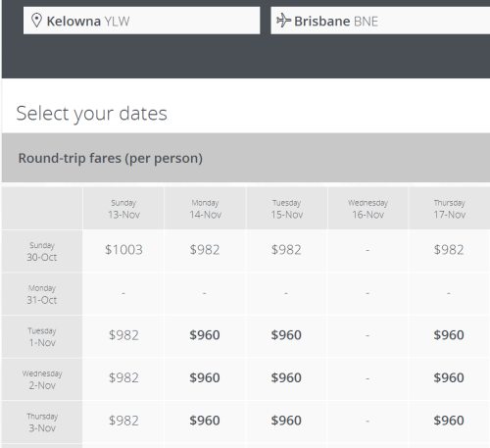The height and width of the screenshot is (448, 490).
Task: Choose $982 fare for 2-Nov and 13-Nov
Action: coord(123,378)
